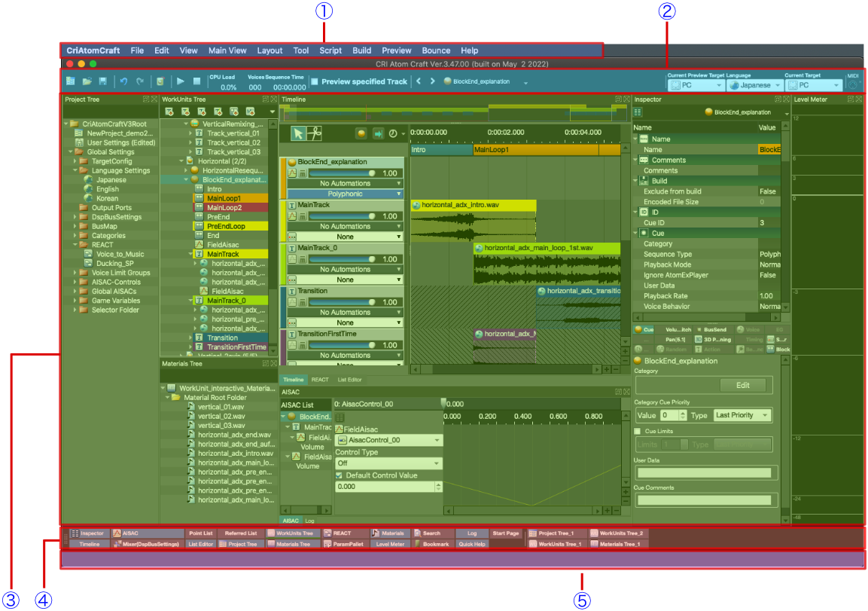Open Control Type Off dropdown
The image size is (868, 611).
click(x=388, y=463)
